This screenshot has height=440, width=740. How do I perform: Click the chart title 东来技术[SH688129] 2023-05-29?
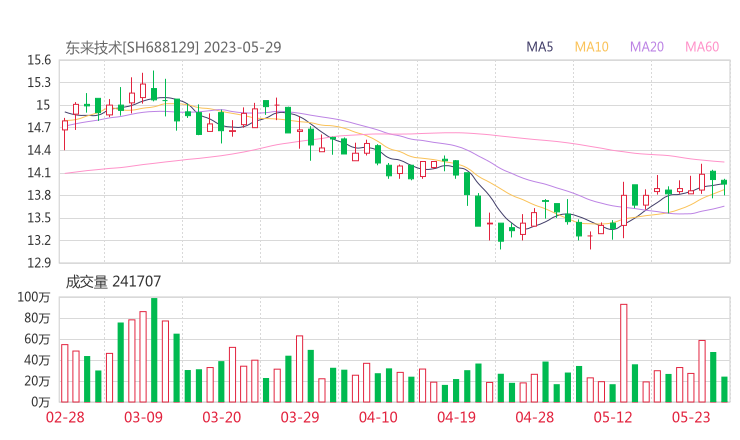[173, 47]
